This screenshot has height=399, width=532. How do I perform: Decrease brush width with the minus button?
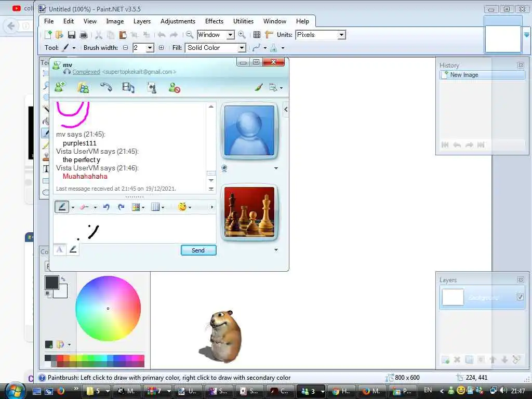click(x=126, y=48)
